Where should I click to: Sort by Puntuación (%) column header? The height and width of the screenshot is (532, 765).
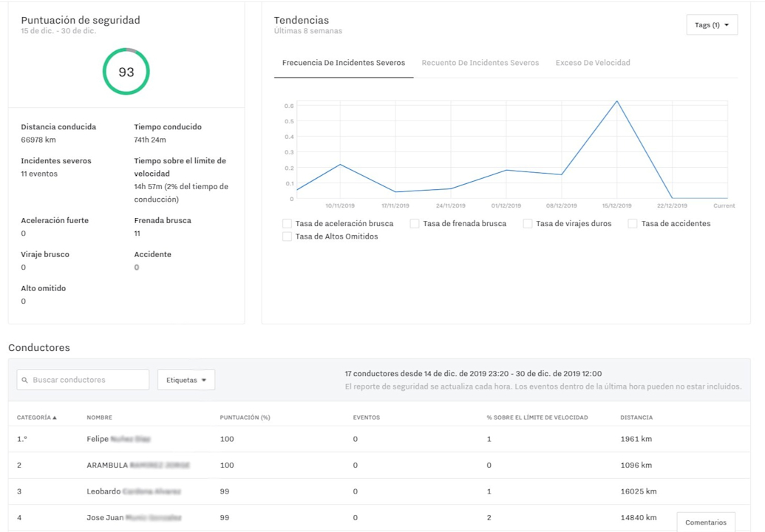(x=245, y=418)
